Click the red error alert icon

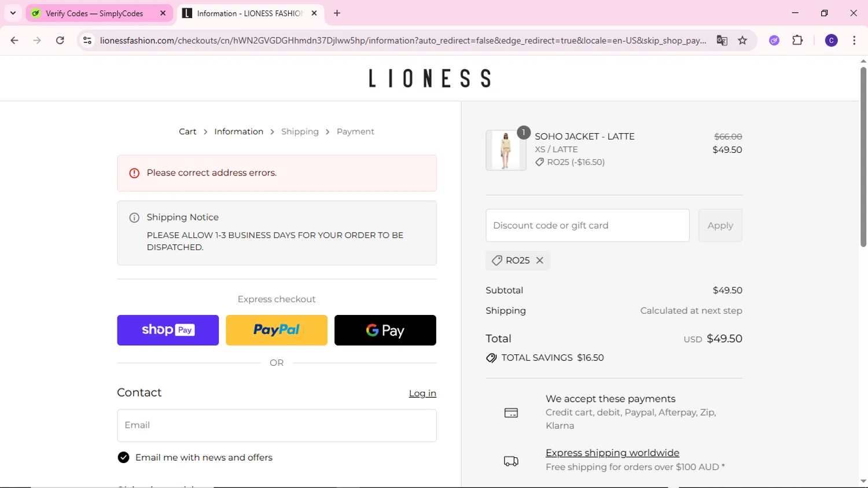pyautogui.click(x=134, y=173)
